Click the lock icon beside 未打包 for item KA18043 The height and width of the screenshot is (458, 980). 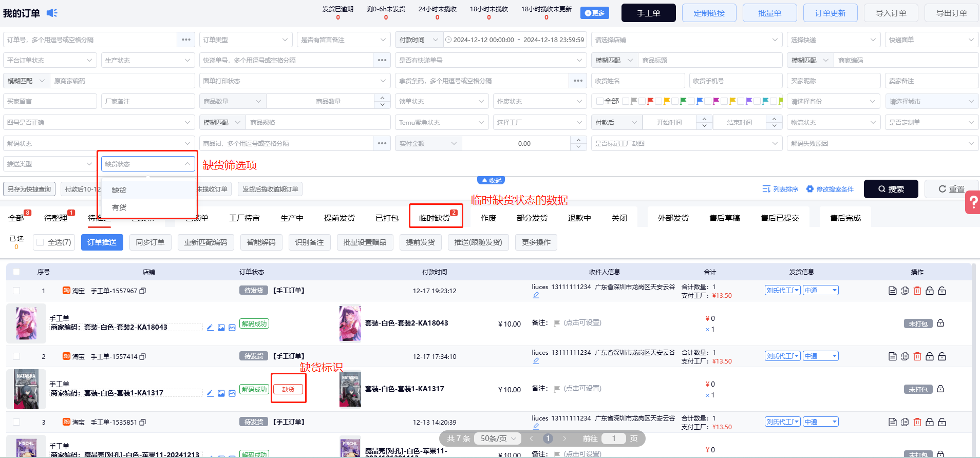pyautogui.click(x=940, y=323)
